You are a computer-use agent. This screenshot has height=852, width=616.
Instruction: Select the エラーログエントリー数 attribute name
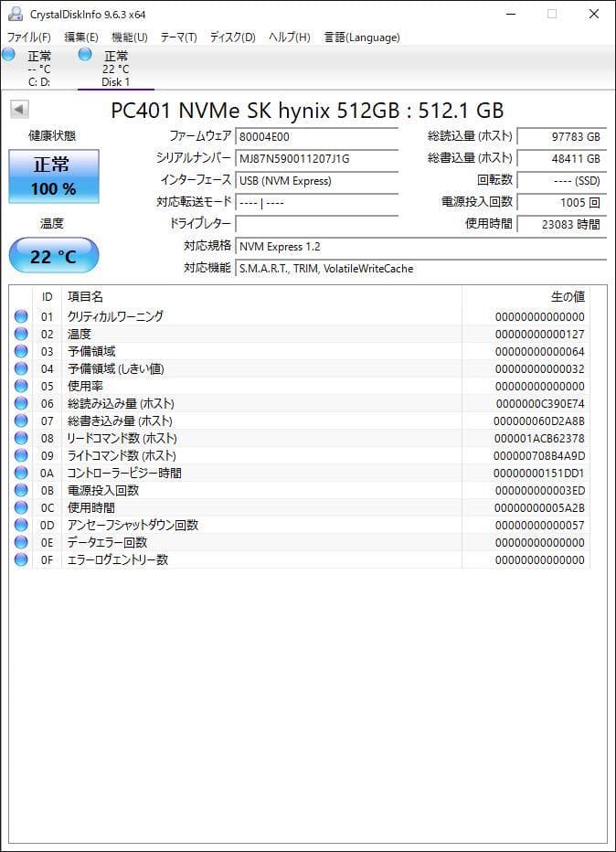118,559
